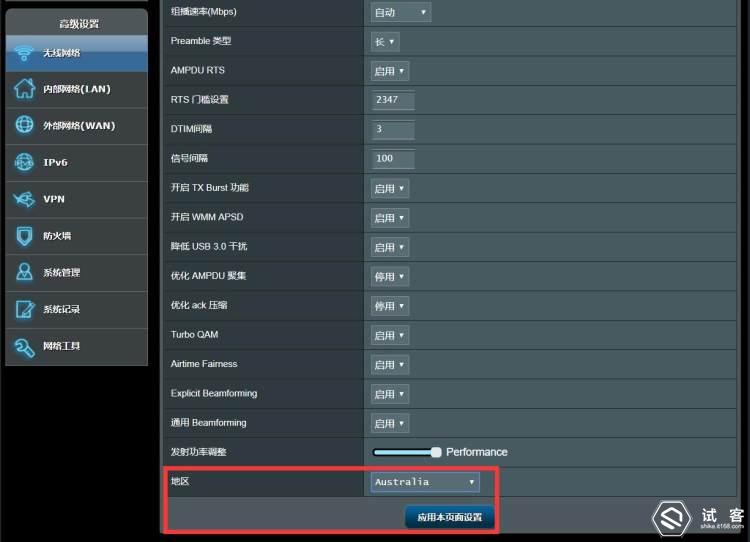Open the IPv6 menu item
This screenshot has height=542, width=750.
pyautogui.click(x=77, y=163)
